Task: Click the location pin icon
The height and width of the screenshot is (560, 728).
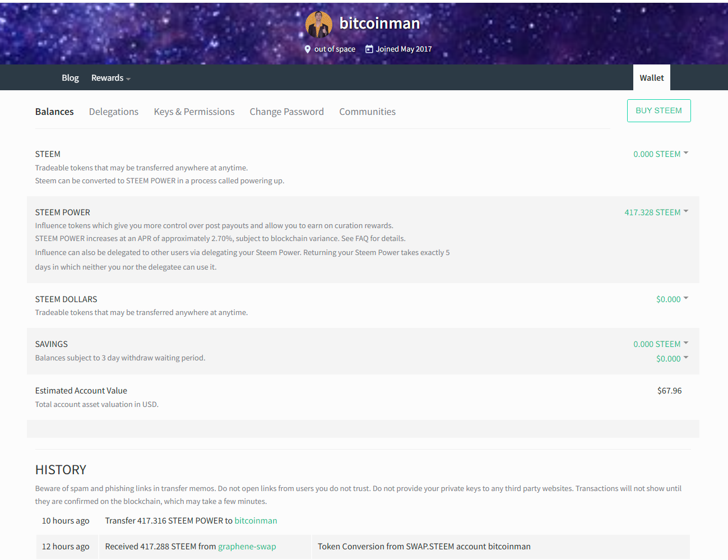Action: (x=308, y=49)
